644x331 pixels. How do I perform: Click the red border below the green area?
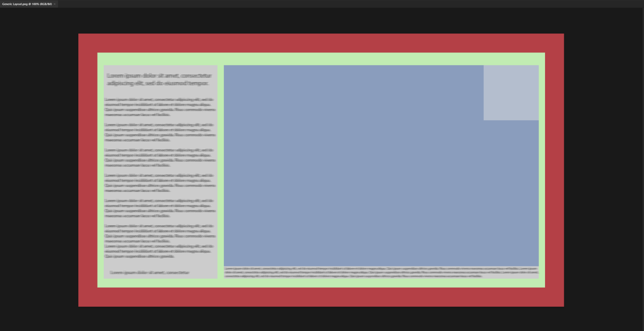coord(321,297)
